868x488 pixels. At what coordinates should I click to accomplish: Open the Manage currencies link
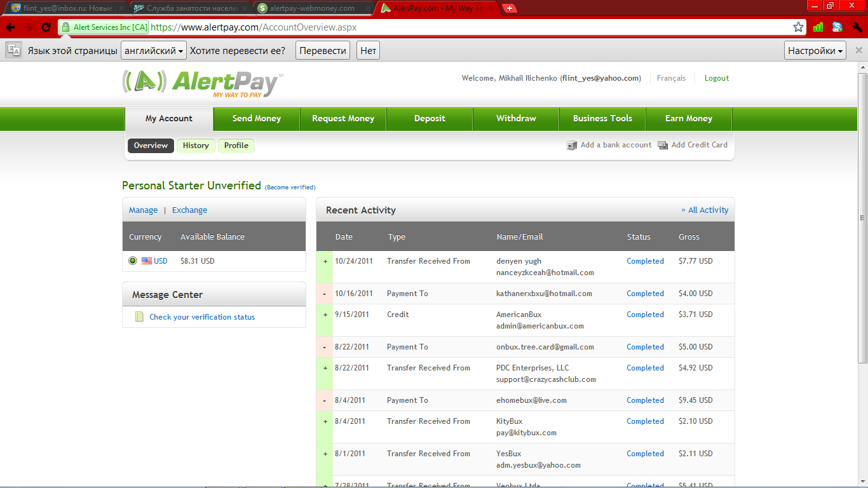tap(143, 210)
